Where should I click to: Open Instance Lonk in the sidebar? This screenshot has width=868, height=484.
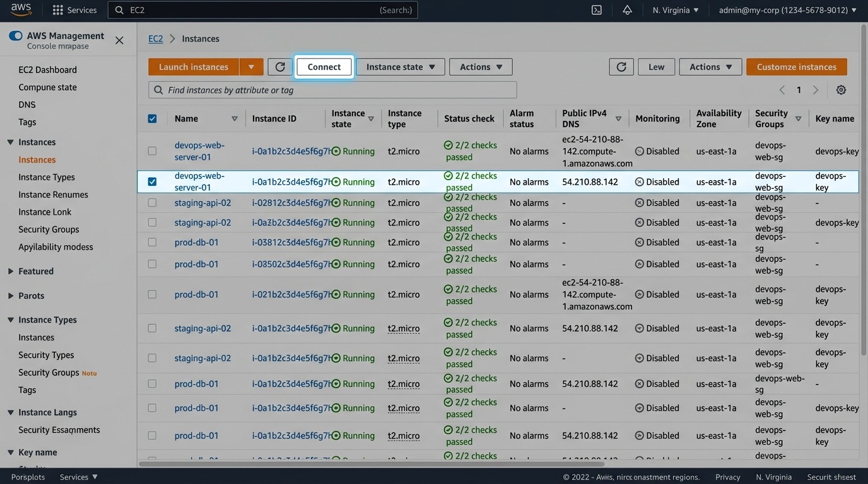(x=45, y=212)
